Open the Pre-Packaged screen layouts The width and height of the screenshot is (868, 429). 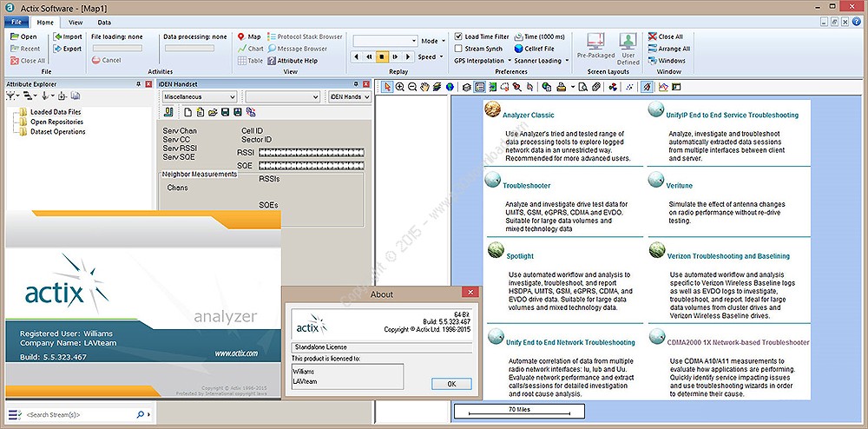click(x=595, y=45)
